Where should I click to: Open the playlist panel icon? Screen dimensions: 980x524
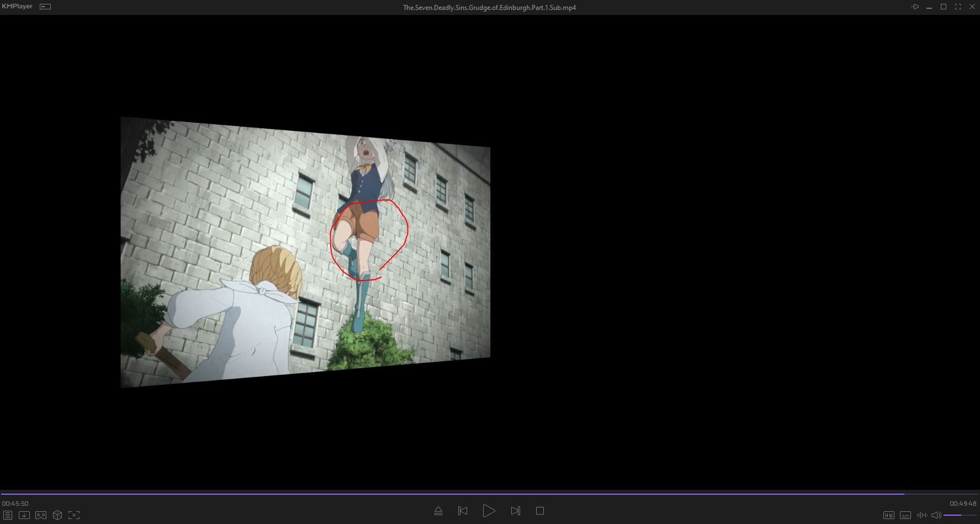tap(8, 515)
